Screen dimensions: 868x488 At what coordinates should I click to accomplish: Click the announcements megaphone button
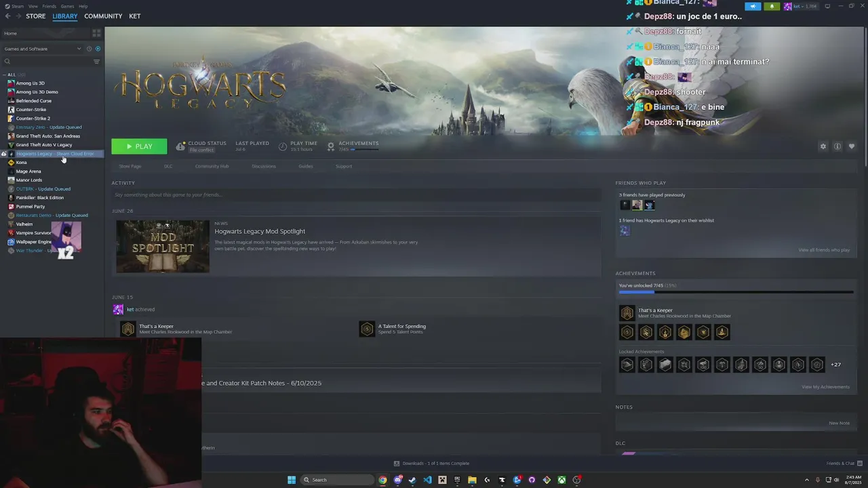(753, 6)
